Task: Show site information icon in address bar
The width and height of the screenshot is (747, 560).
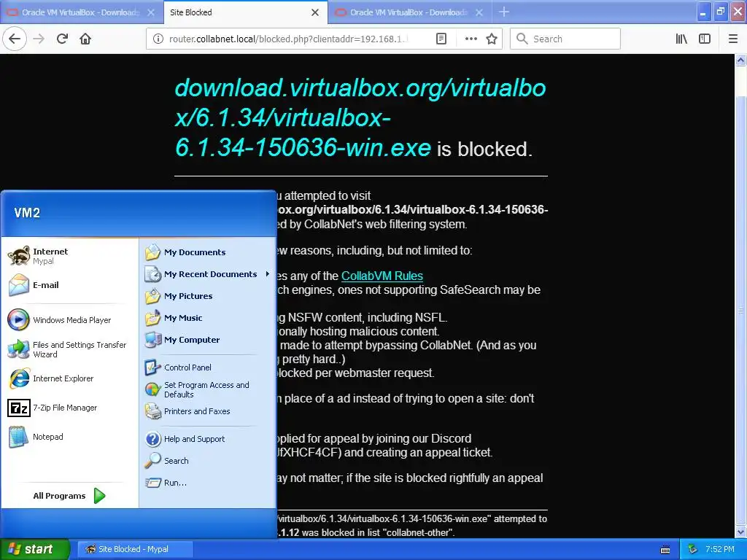Action: [x=158, y=39]
